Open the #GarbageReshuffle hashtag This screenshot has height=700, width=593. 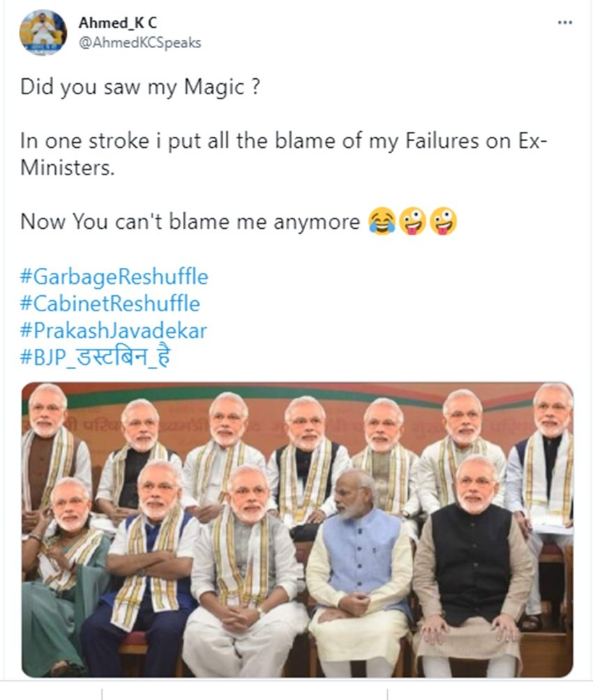114,276
